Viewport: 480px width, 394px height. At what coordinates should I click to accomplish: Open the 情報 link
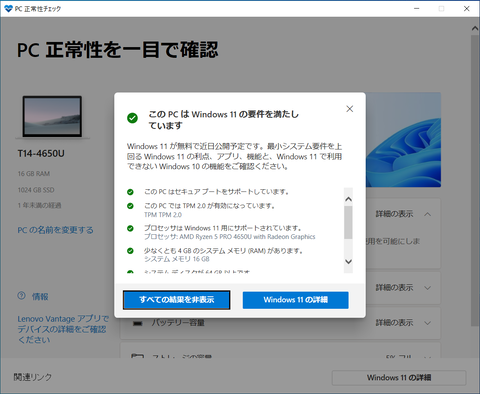(40, 296)
